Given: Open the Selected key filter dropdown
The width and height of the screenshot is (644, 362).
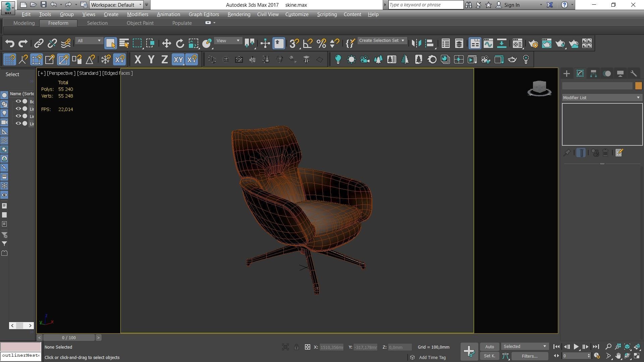Looking at the screenshot, I should (x=525, y=347).
